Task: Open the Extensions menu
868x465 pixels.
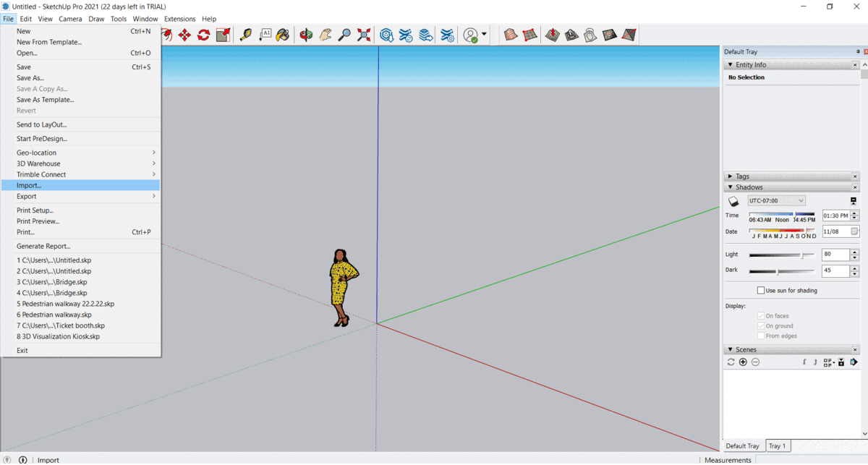Action: point(179,19)
